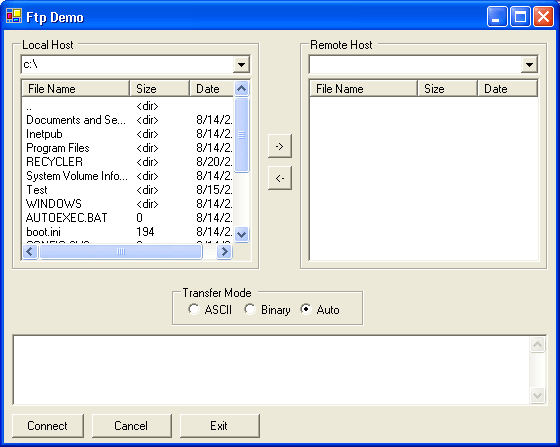
Task: Click the local list scroll right arrow
Action: [224, 252]
